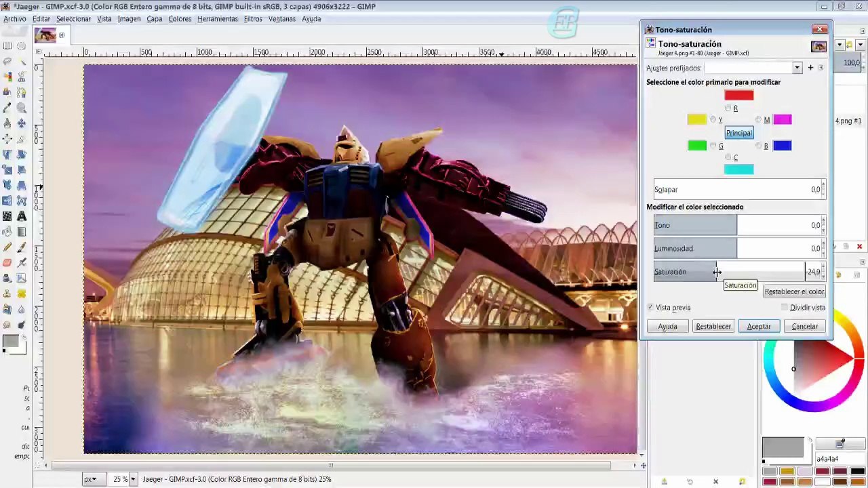868x488 pixels.
Task: Select the M (magenta) primary color radio
Action: pos(759,120)
